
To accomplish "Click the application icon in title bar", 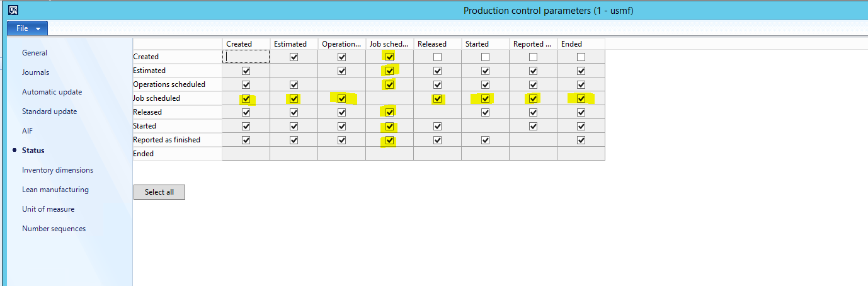I will (x=13, y=11).
